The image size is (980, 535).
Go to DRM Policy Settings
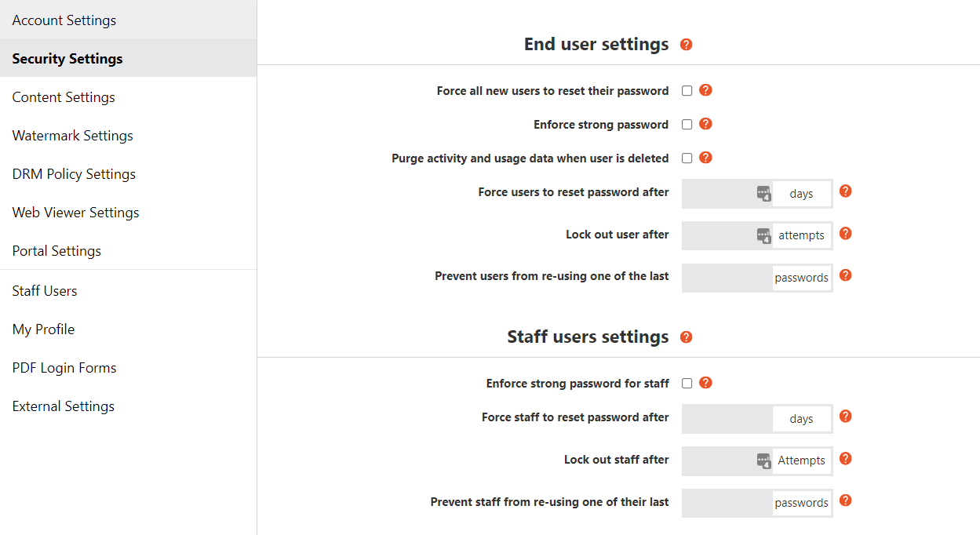74,174
